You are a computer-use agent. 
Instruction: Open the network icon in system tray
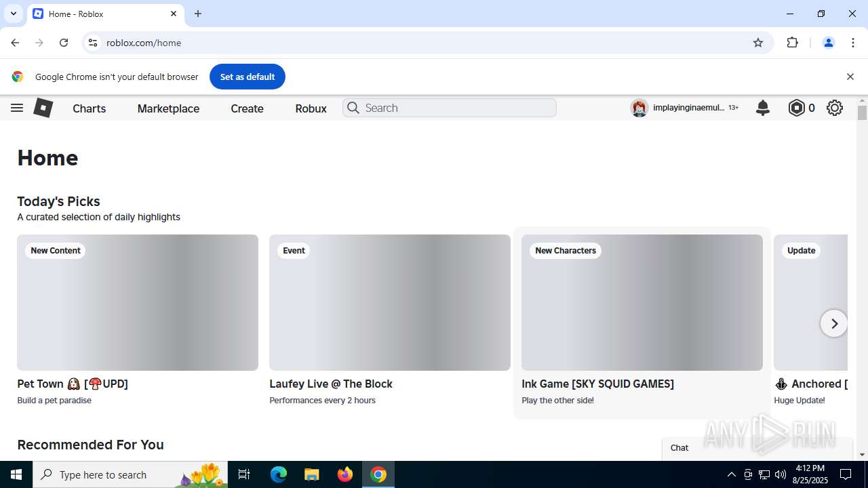tap(764, 474)
